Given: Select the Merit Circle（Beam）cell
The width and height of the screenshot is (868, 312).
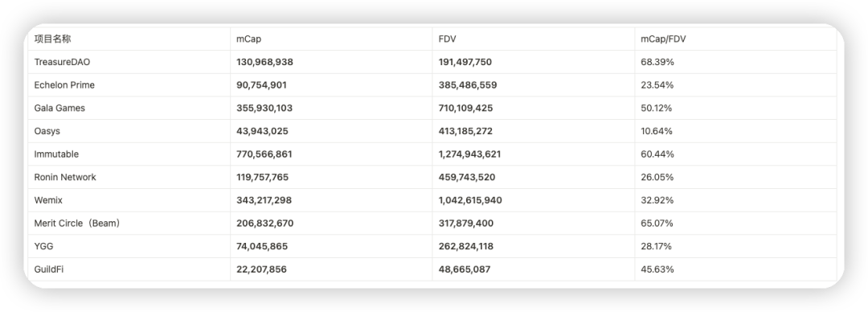Looking at the screenshot, I should coord(77,224).
